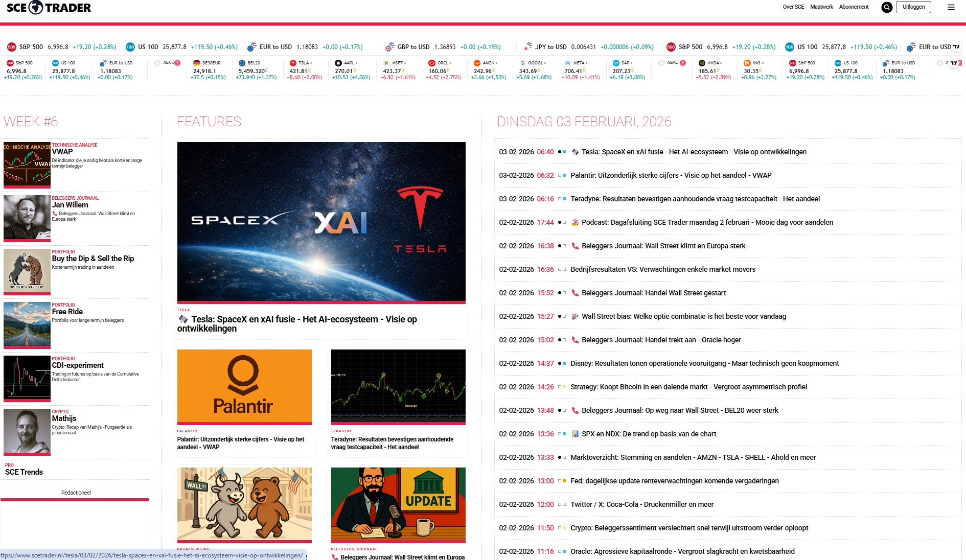Click the Uitloggen button

click(913, 7)
